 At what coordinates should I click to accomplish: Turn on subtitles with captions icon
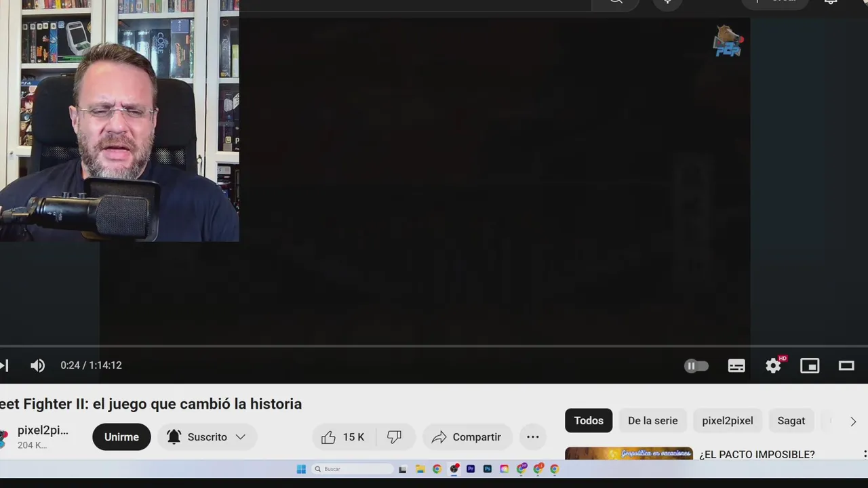tap(736, 366)
